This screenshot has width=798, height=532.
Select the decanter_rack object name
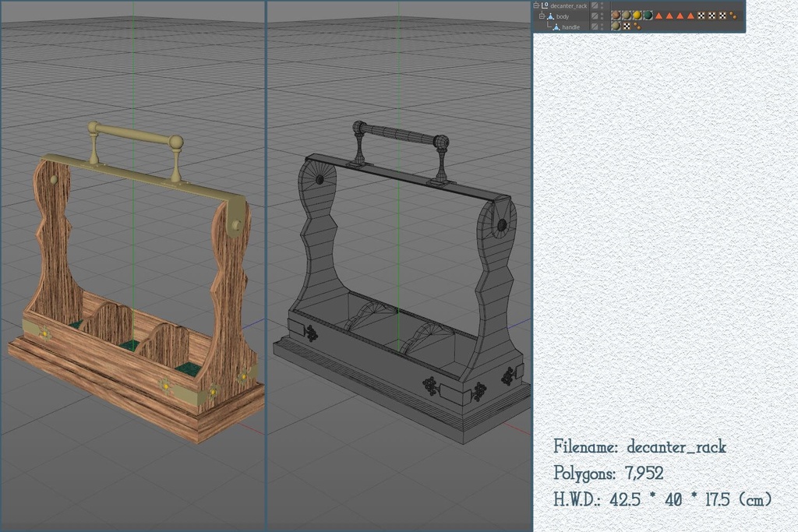pyautogui.click(x=568, y=6)
